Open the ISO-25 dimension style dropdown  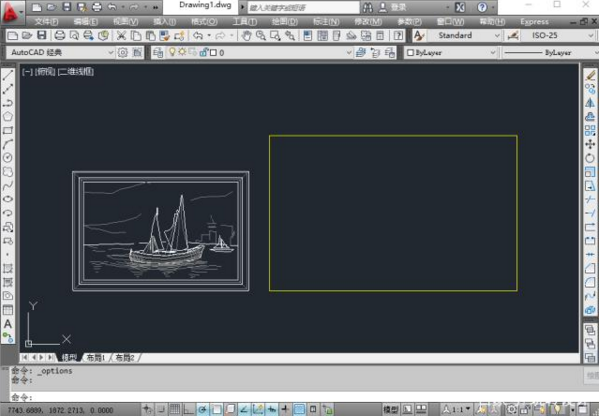[x=591, y=36]
